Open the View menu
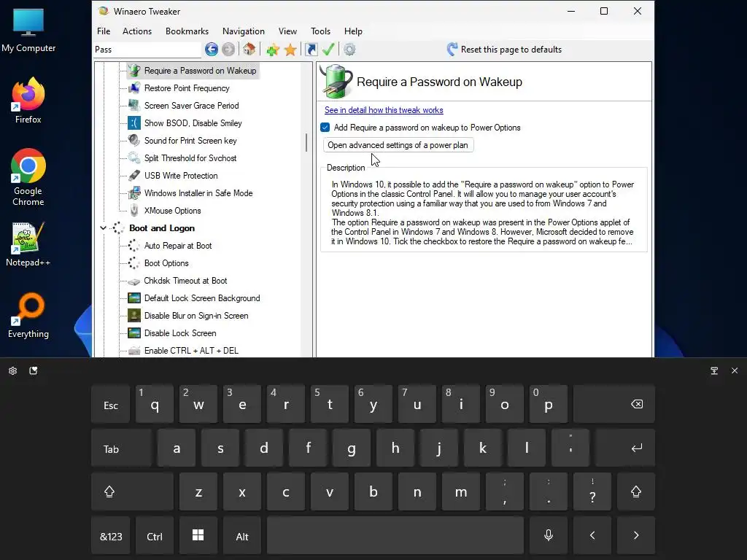 [287, 31]
